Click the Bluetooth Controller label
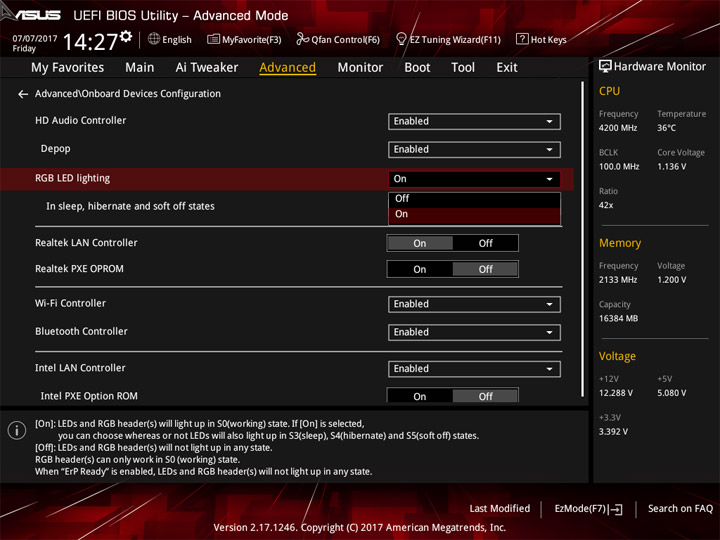Screen dimensions: 720x540 [81, 331]
